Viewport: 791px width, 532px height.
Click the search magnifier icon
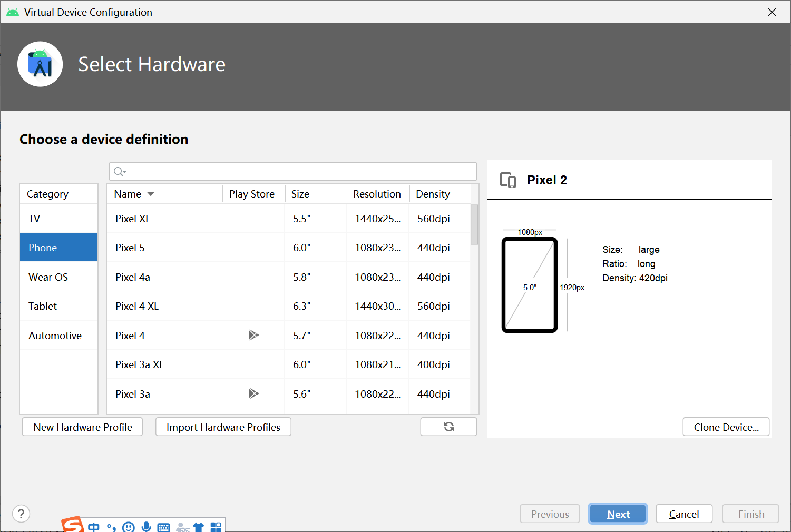click(x=120, y=172)
